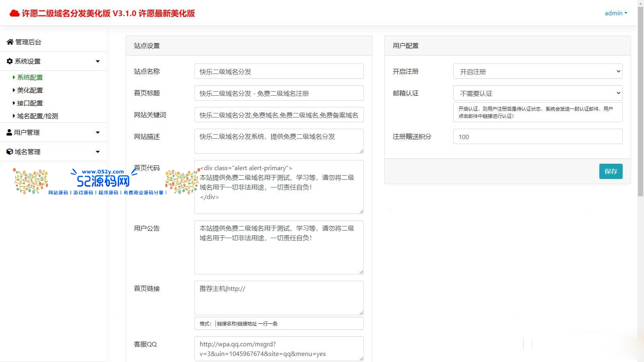Click the gear icon beside 系统设置
This screenshot has height=362, width=644.
coord(9,61)
